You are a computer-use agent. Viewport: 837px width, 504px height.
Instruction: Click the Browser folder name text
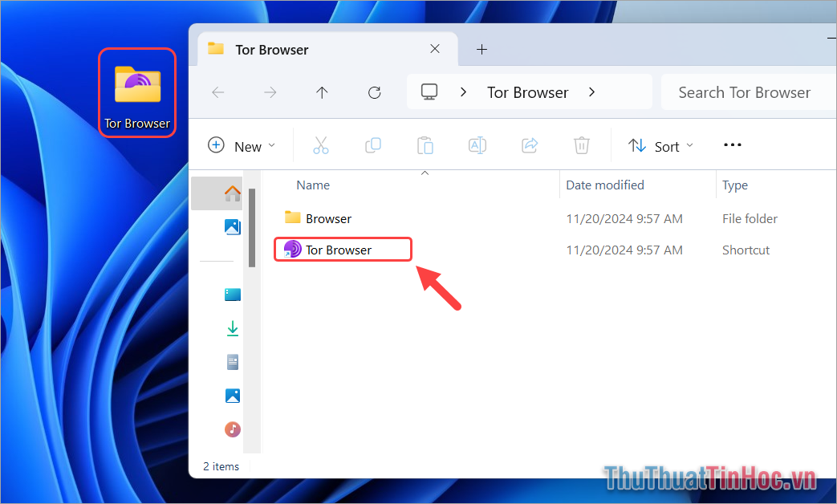coord(328,219)
